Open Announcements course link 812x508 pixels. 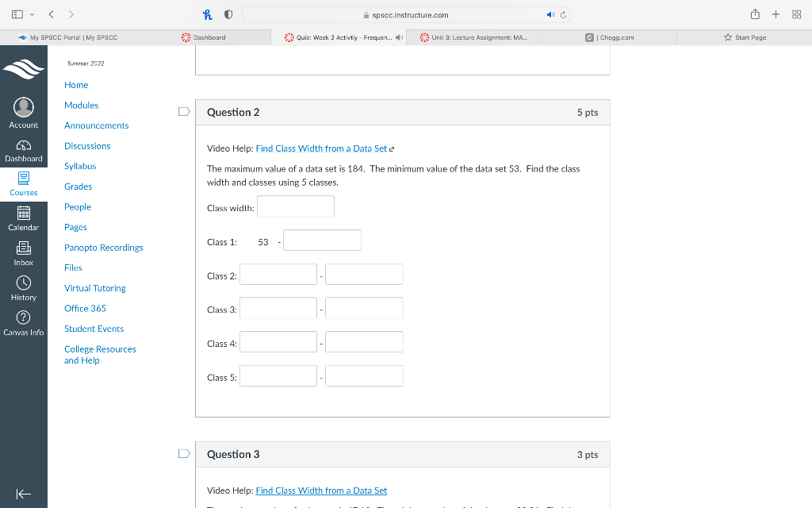pos(96,125)
